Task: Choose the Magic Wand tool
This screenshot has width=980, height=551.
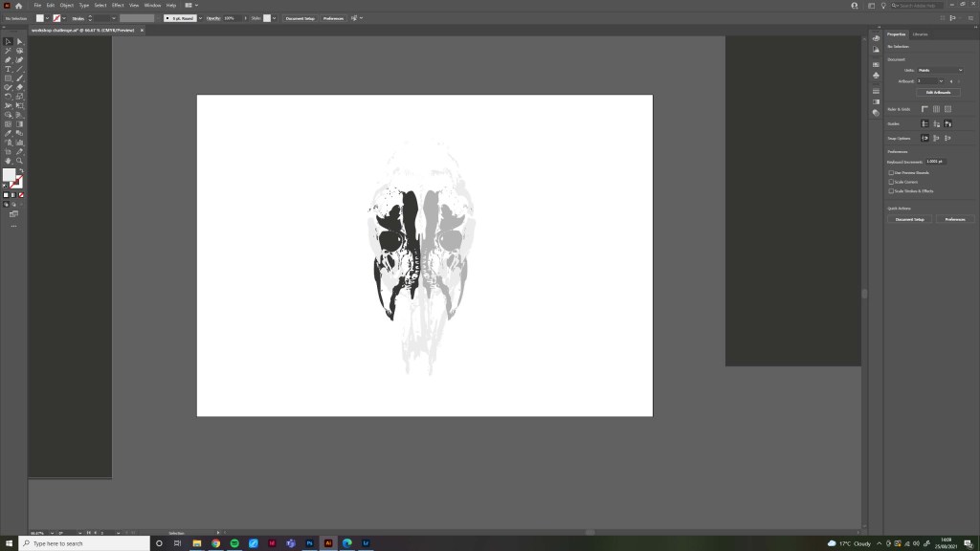Action: (x=9, y=51)
